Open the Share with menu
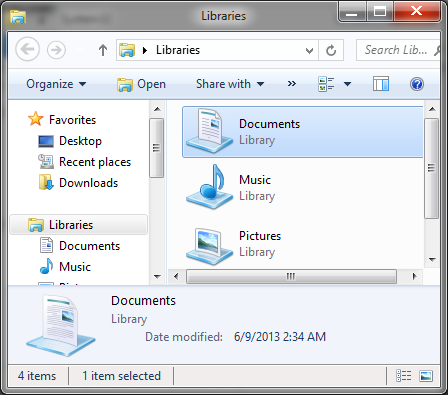448x395 pixels. point(230,84)
